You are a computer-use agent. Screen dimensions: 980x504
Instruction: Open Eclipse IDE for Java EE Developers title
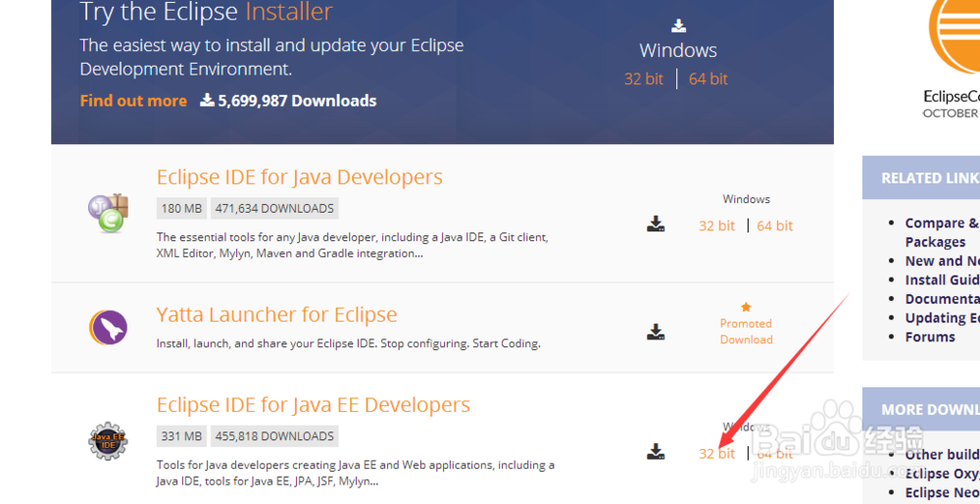[314, 405]
